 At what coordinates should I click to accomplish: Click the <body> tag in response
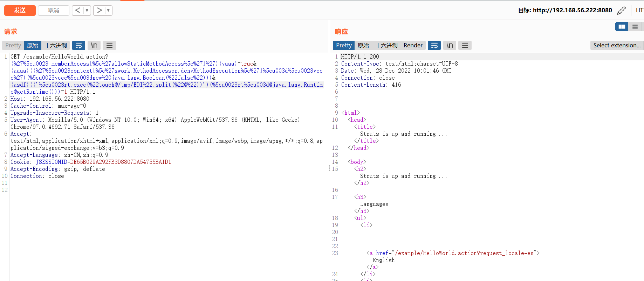[357, 162]
